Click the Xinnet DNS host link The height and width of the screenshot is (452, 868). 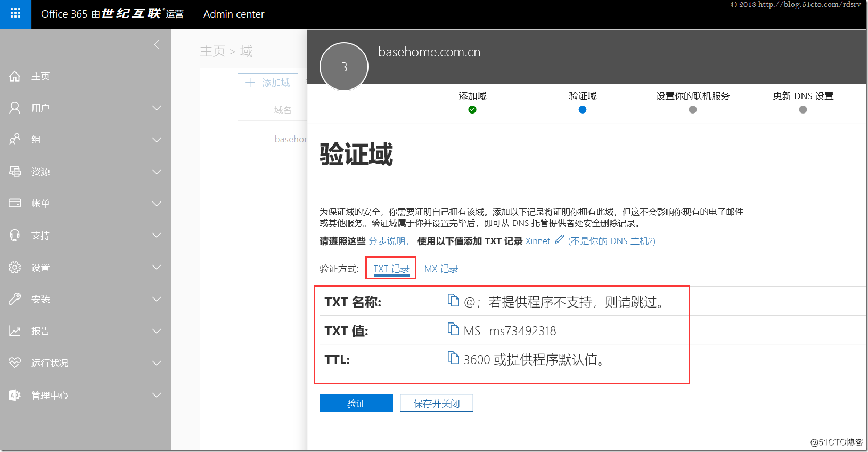point(538,241)
